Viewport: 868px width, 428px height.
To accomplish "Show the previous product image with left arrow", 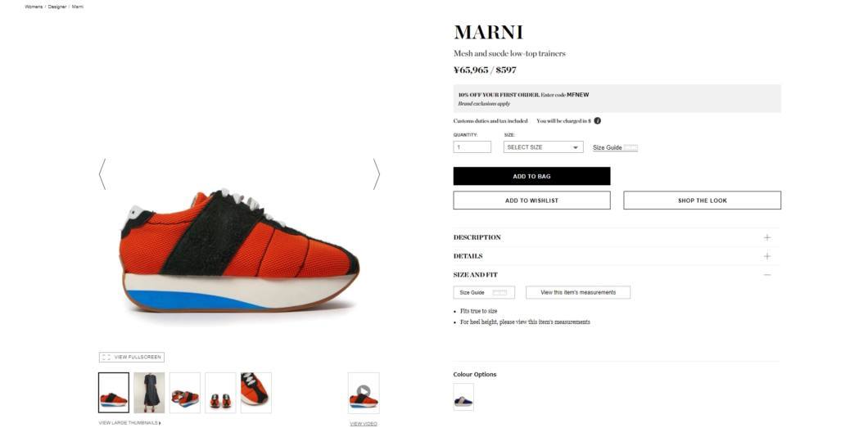I will (102, 174).
